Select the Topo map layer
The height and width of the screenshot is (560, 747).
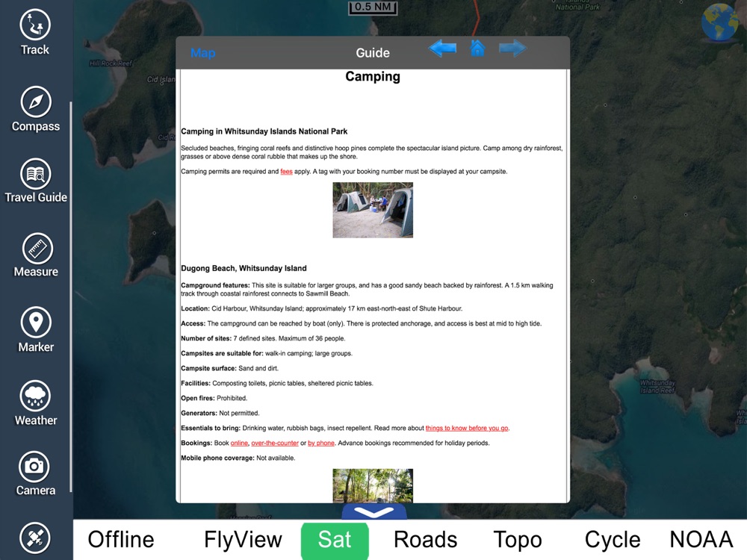518,540
